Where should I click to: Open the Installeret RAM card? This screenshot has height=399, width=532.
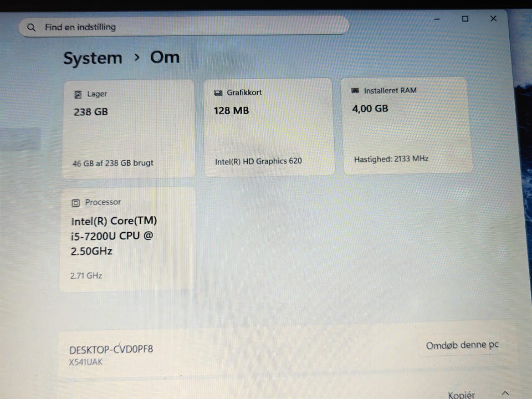407,126
